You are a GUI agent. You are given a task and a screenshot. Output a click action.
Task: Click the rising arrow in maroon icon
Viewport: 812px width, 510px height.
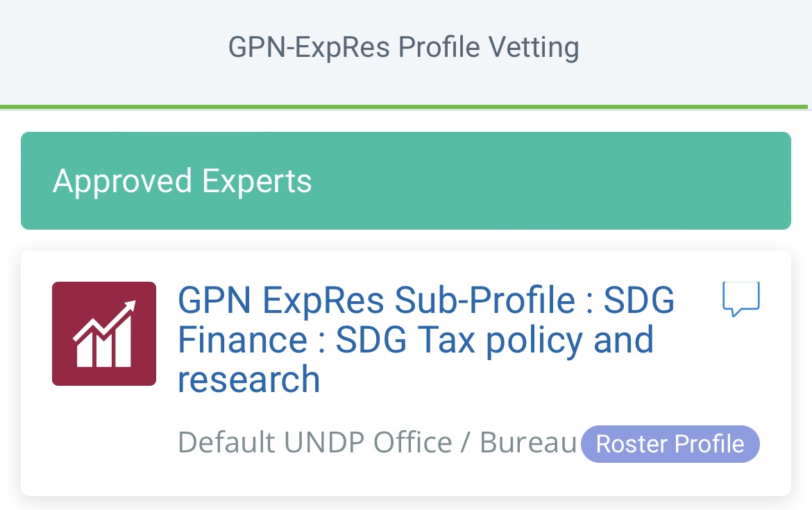[x=105, y=321]
